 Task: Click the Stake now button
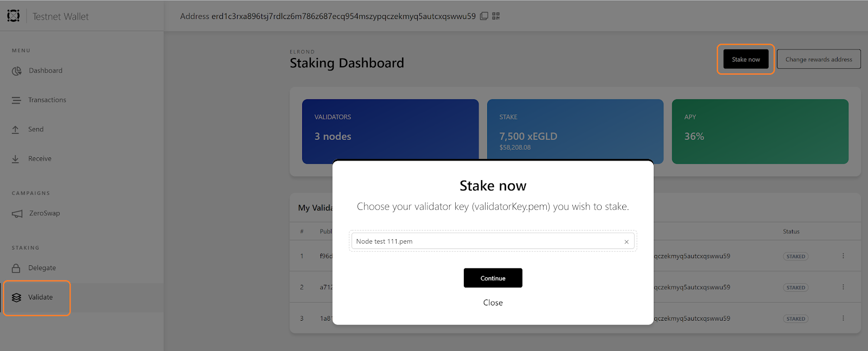click(746, 59)
